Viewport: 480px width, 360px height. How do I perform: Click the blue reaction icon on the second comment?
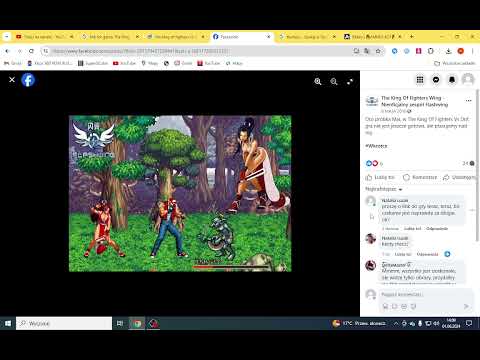click(x=447, y=254)
